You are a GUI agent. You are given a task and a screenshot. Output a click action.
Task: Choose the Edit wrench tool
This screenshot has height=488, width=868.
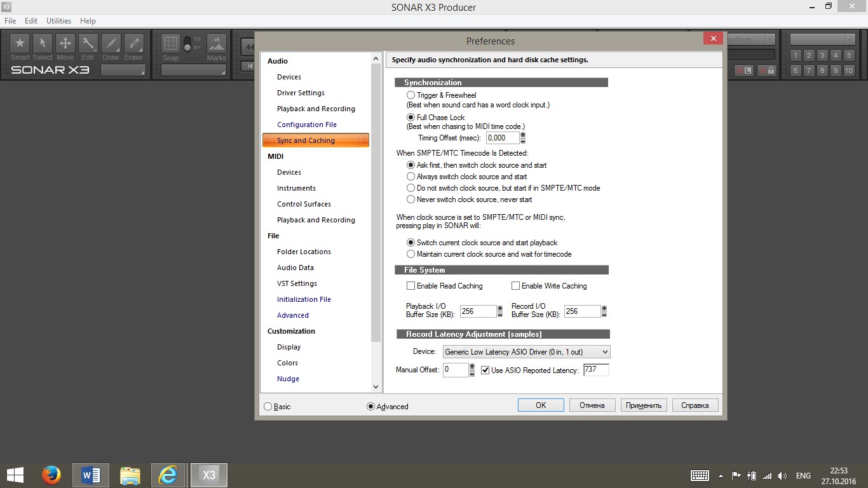click(x=88, y=43)
